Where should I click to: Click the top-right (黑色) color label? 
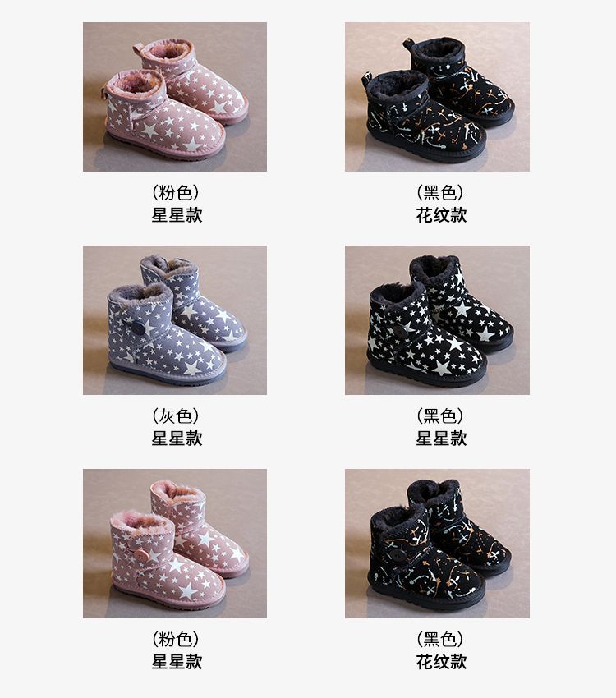440,192
